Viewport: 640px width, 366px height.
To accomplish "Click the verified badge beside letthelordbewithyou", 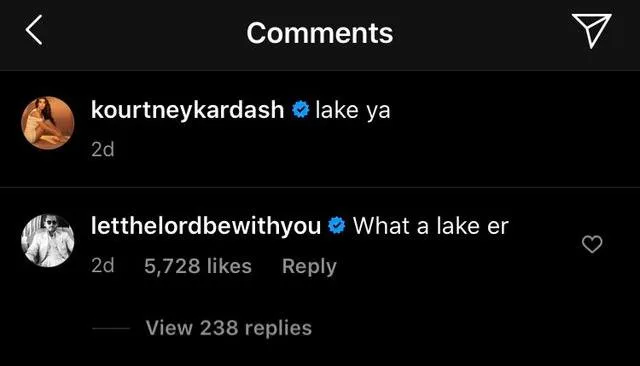I will click(337, 226).
